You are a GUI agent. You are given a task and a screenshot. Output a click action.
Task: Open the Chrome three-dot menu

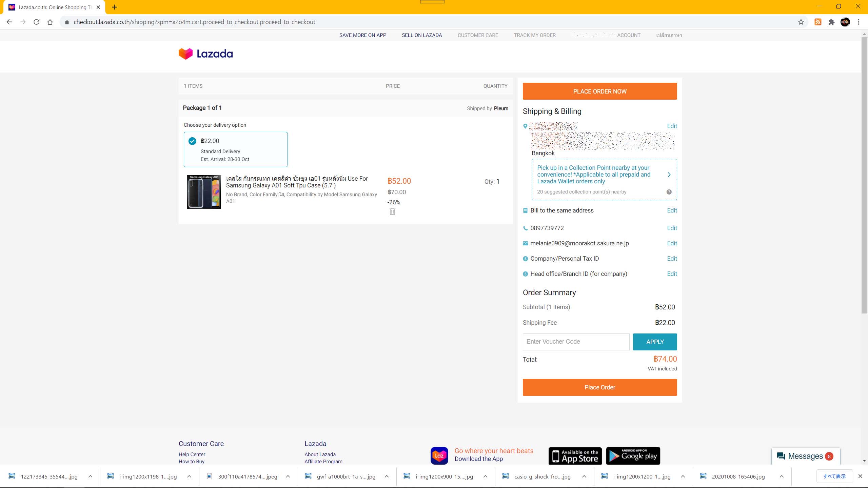coord(859,22)
